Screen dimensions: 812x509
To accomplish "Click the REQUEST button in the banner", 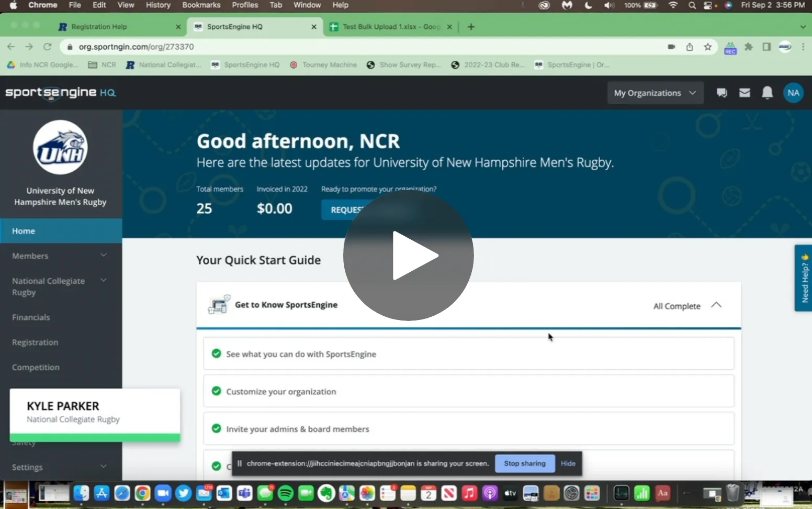I will [347, 209].
